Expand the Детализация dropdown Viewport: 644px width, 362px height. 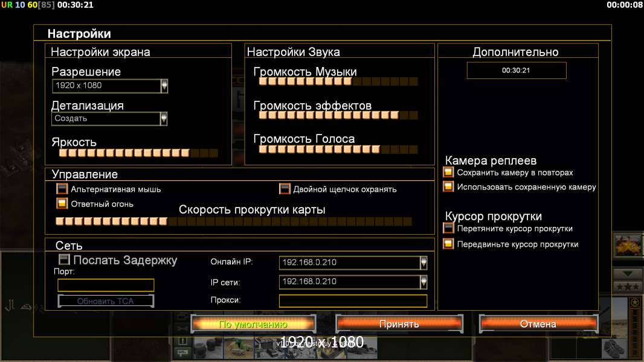(x=163, y=119)
